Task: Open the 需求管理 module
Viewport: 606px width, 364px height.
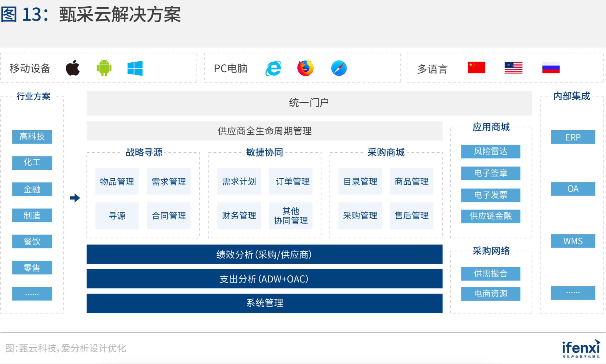Action: coord(169,181)
